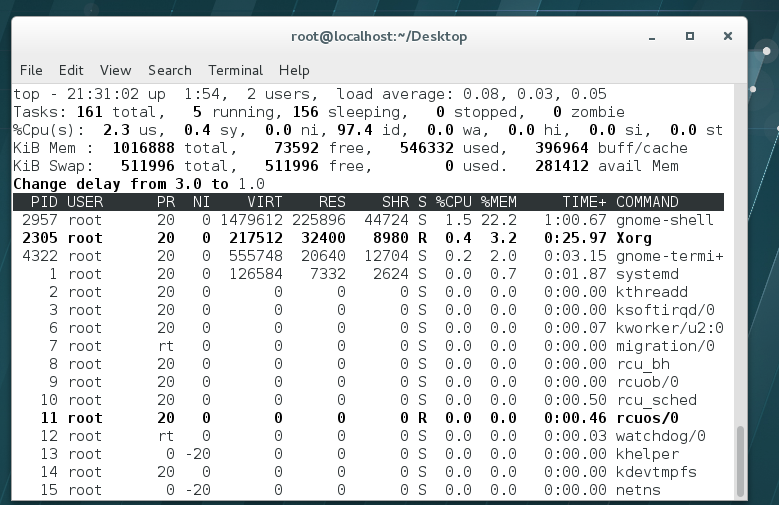Screen dimensions: 779x505
Task: Select the kdevtmpfs process name
Action: pos(656,472)
